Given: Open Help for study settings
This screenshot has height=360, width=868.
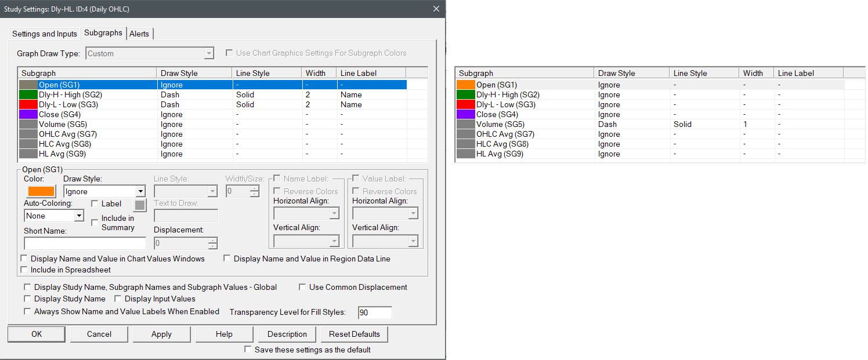Looking at the screenshot, I should point(224,334).
